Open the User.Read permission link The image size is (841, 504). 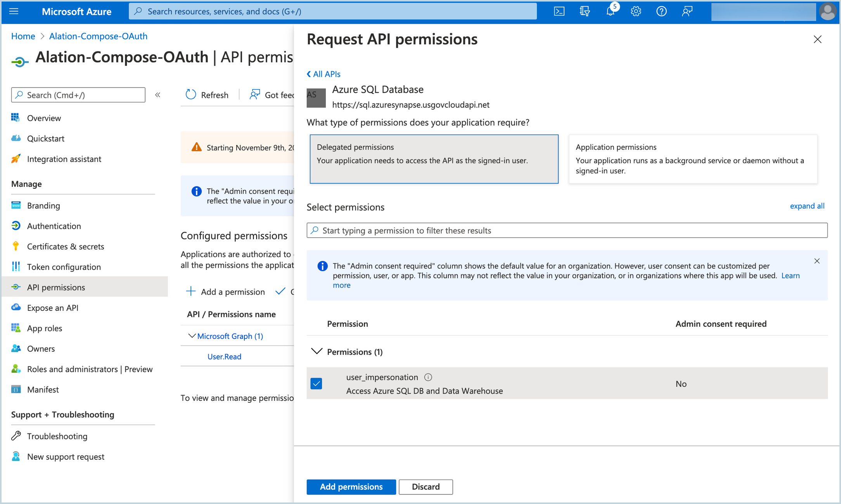224,356
